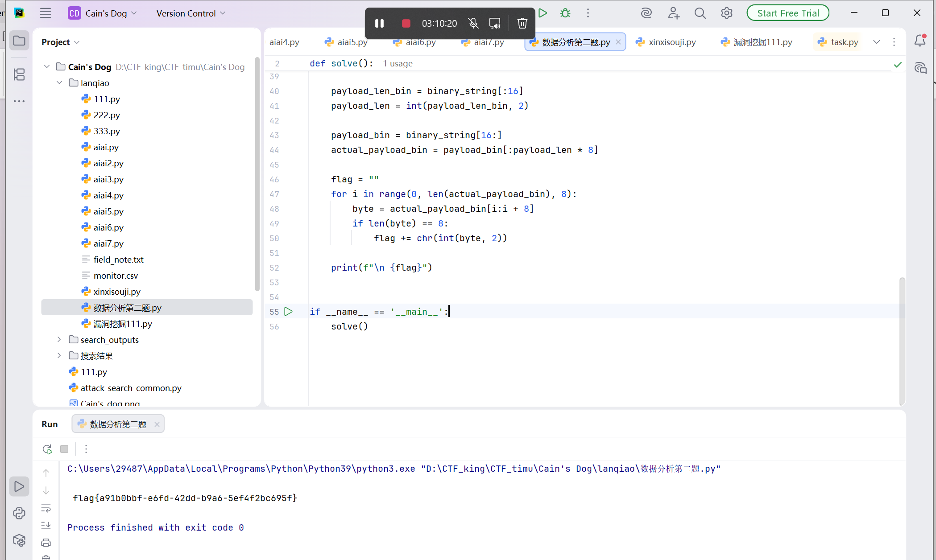The width and height of the screenshot is (936, 560).
Task: Stop the screen recording red button
Action: point(406,23)
